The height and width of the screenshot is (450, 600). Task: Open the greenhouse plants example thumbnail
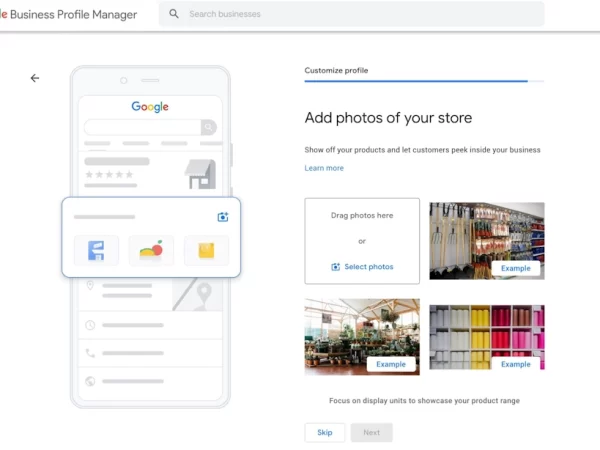point(362,337)
